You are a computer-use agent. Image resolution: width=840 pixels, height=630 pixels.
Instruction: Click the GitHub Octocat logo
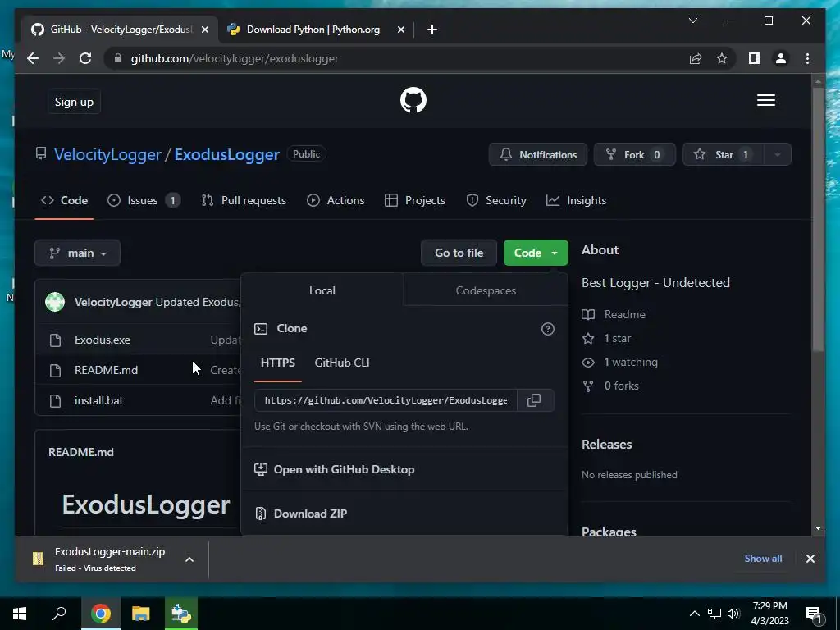(413, 100)
